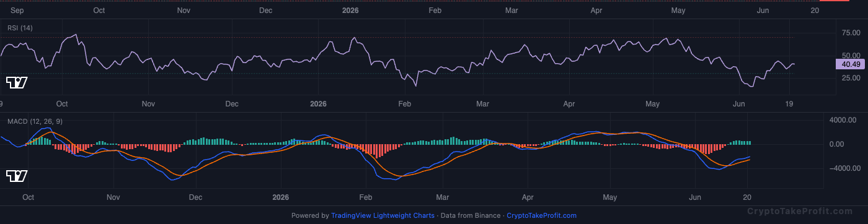This screenshot has height=224, width=868.
Task: Click Dec on the MACD pane time axis
Action: [x=195, y=197]
